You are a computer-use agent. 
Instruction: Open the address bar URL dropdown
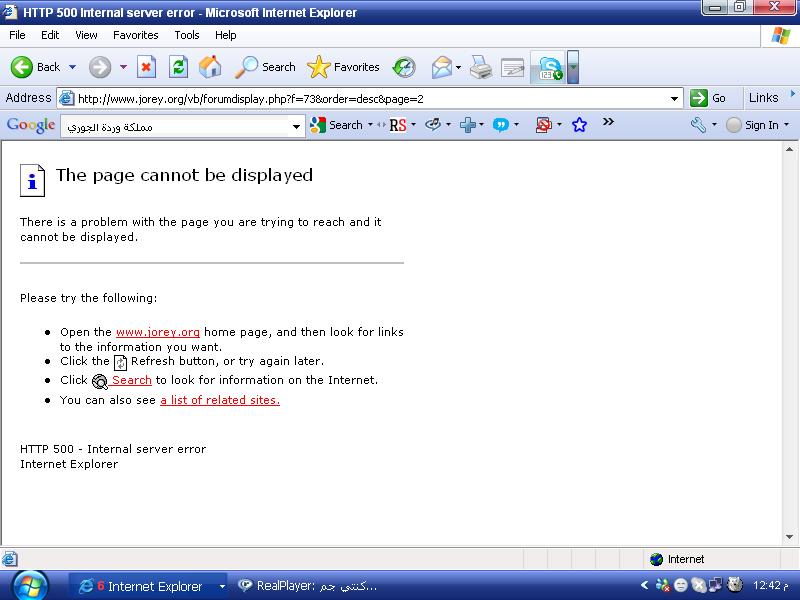[676, 98]
